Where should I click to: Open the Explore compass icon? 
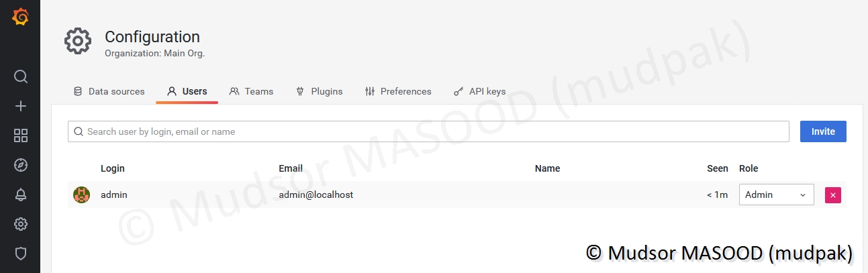(x=21, y=165)
